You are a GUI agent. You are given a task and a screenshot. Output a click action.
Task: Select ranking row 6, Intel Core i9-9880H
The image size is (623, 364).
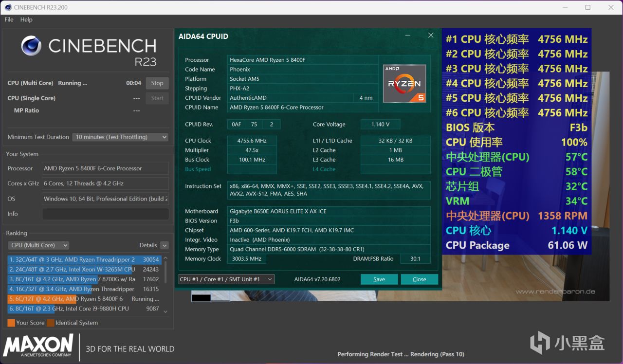coord(84,309)
